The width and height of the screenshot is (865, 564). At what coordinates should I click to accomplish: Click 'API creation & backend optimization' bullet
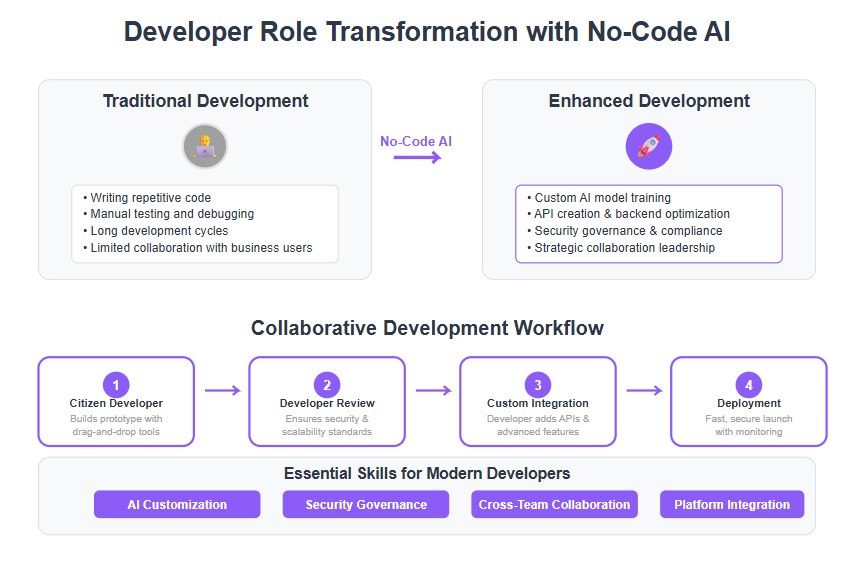628,214
